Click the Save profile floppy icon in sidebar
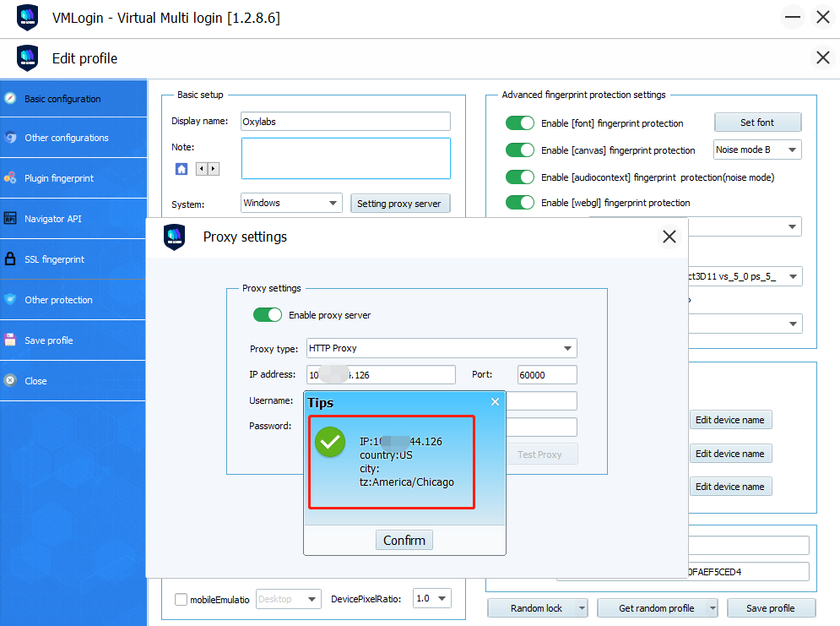 [10, 340]
